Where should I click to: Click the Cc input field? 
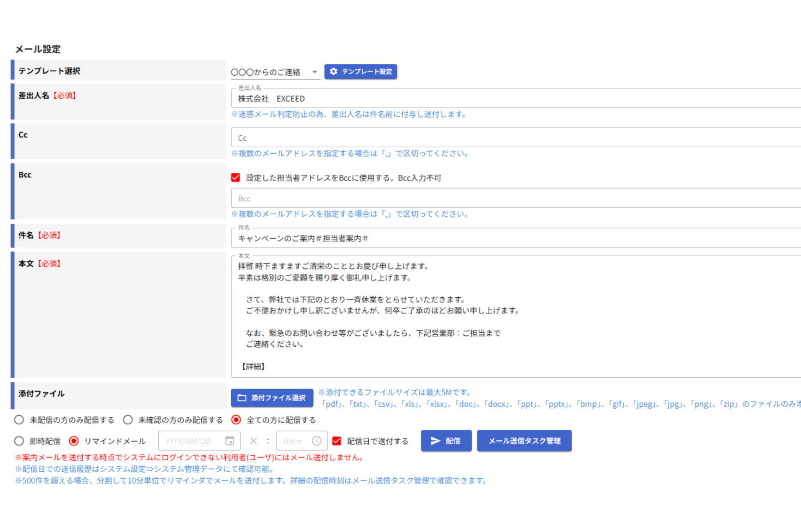(516, 138)
